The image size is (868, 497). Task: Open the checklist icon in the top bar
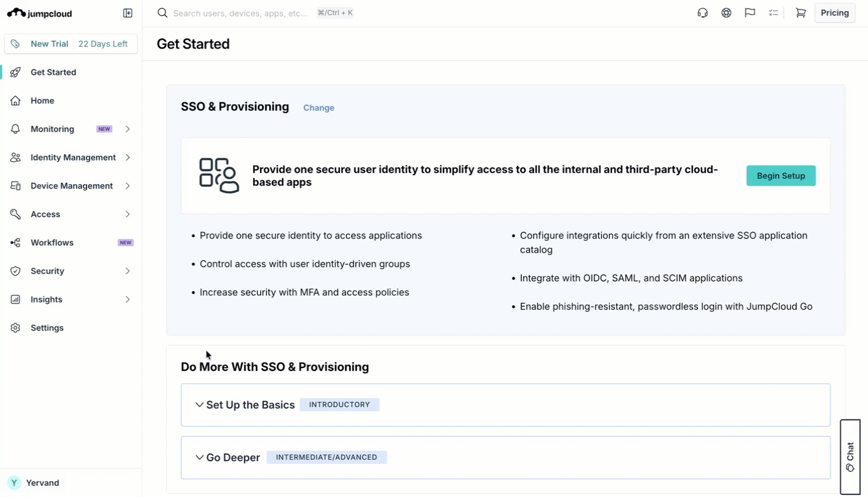click(773, 13)
